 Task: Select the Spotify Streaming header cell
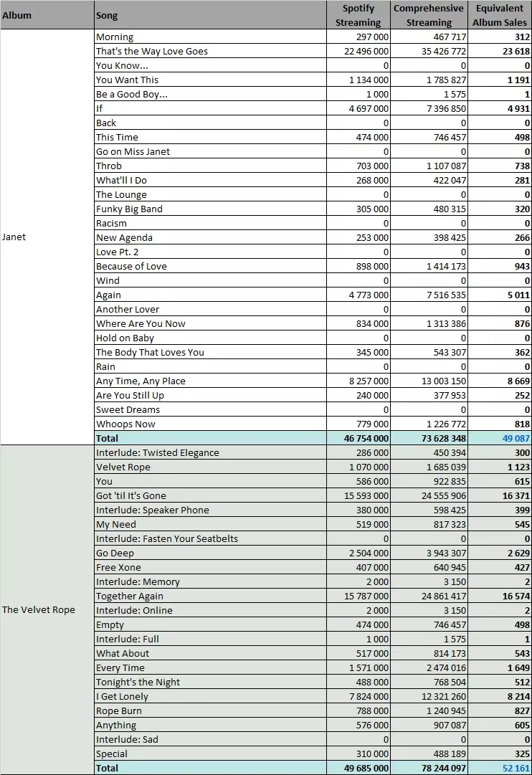pyautogui.click(x=358, y=15)
